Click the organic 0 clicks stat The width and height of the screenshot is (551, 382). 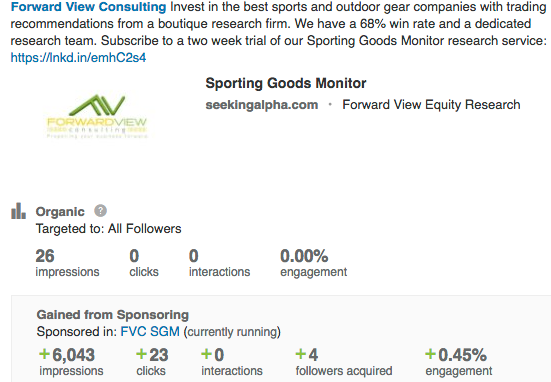point(144,263)
